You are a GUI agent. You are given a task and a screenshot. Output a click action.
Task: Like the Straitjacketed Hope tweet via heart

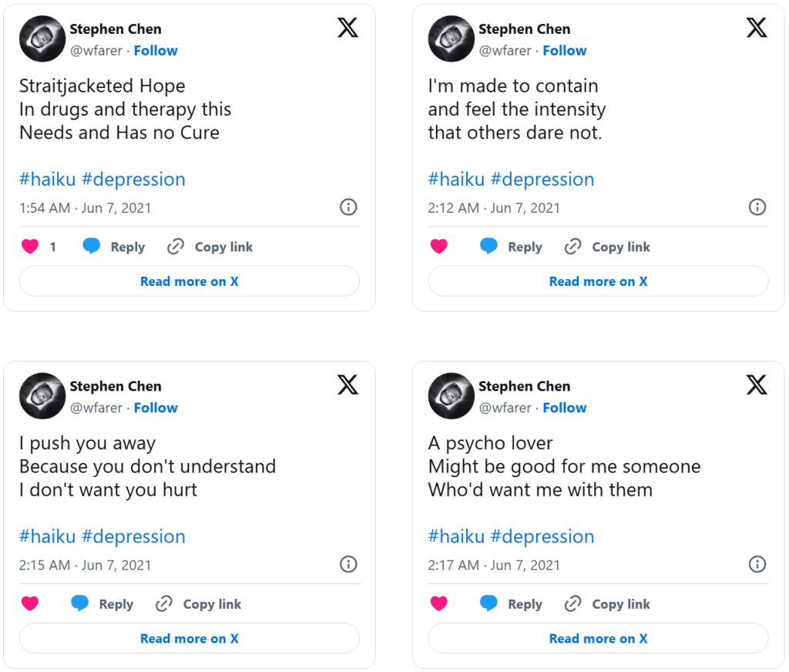[x=30, y=247]
